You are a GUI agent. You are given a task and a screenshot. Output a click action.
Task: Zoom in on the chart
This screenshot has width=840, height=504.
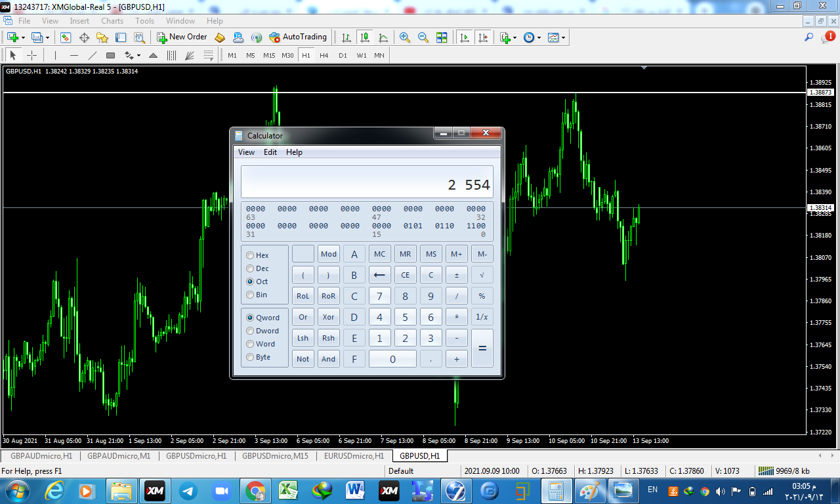pos(405,37)
